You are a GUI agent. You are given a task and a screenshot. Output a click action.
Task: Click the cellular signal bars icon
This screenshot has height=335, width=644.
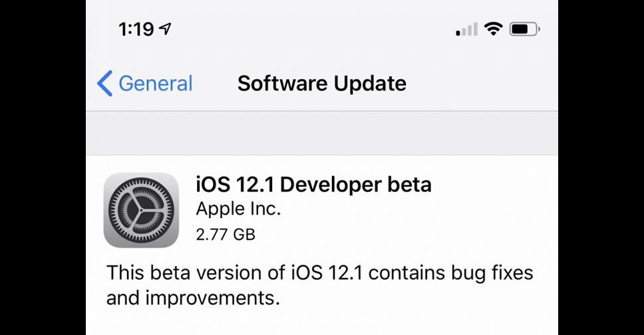point(466,29)
